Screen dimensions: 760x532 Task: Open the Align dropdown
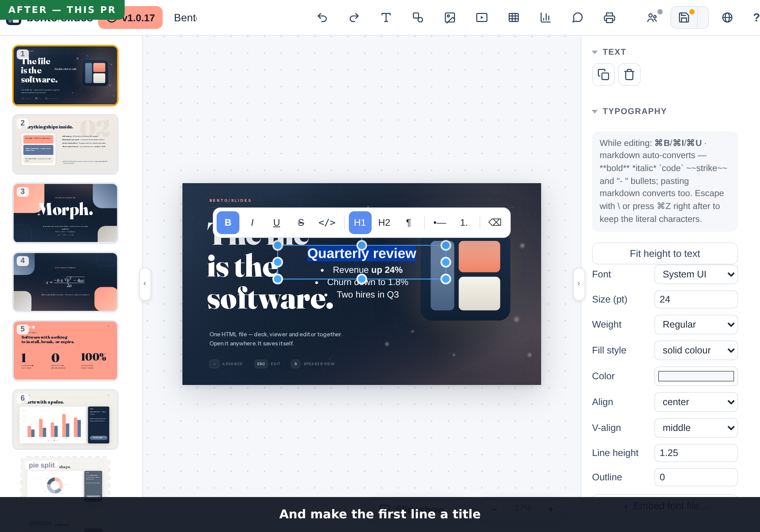point(696,402)
